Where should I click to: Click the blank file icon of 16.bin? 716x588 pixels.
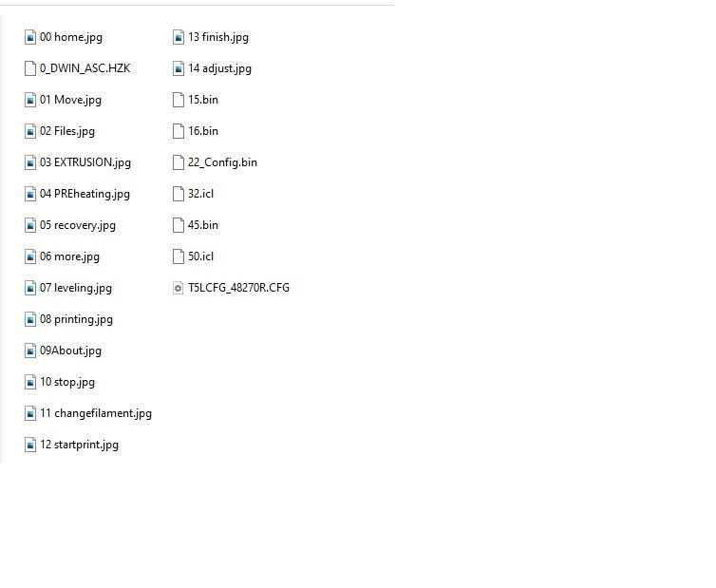[179, 132]
